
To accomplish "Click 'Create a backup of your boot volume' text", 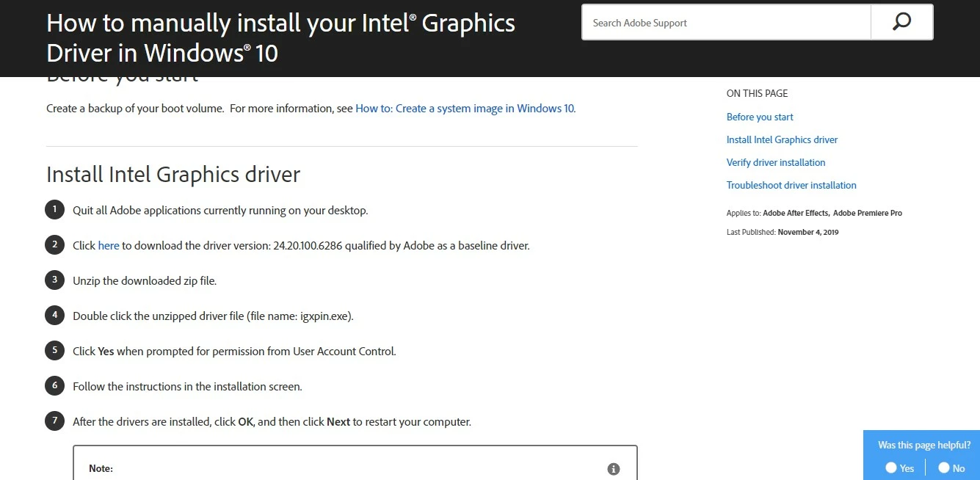I will click(x=135, y=108).
